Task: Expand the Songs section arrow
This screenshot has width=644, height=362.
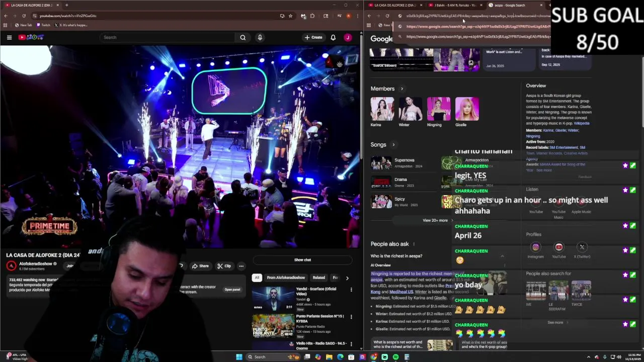Action: click(x=393, y=145)
